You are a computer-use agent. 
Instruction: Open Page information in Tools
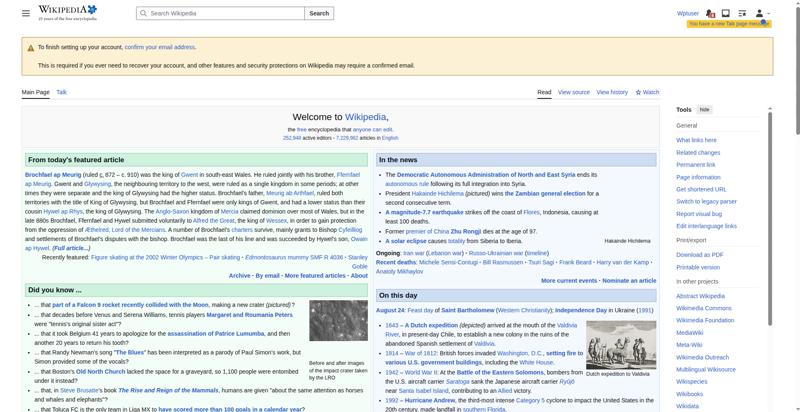point(698,177)
